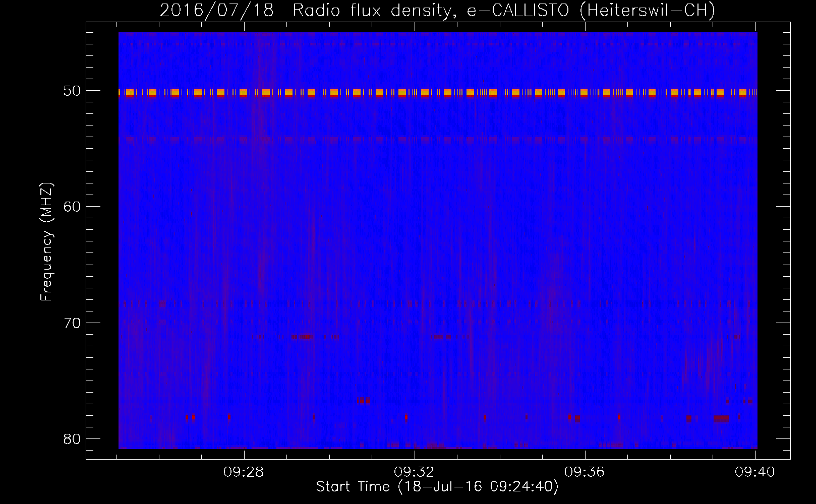Viewport: 816px width, 504px height.
Task: Click the 70 frequency tick label
Action: [x=72, y=323]
